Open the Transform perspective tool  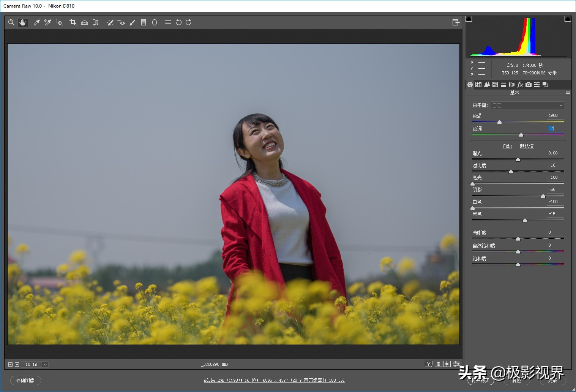pyautogui.click(x=96, y=22)
